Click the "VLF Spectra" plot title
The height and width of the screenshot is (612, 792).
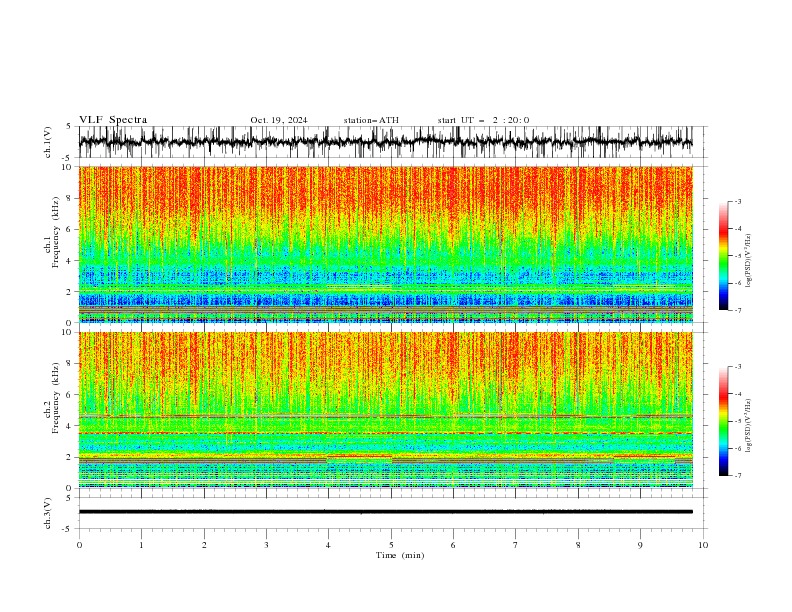pyautogui.click(x=113, y=120)
